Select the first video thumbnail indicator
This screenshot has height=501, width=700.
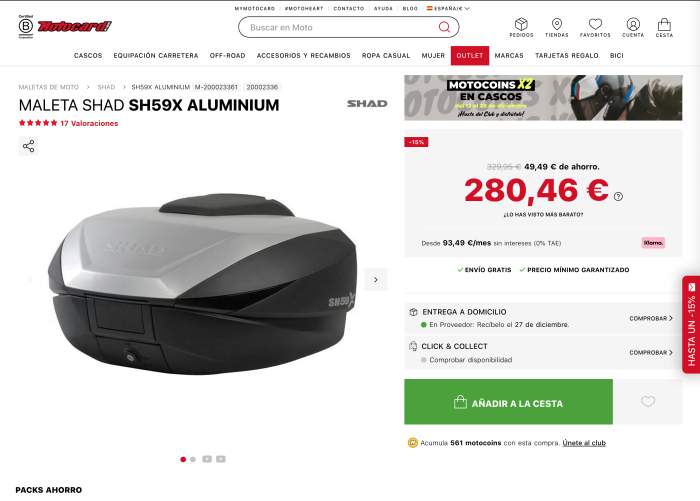207,459
